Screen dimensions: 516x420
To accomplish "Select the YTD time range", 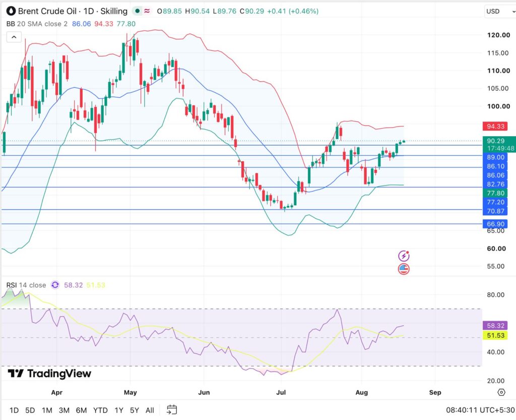I will 100,410.
